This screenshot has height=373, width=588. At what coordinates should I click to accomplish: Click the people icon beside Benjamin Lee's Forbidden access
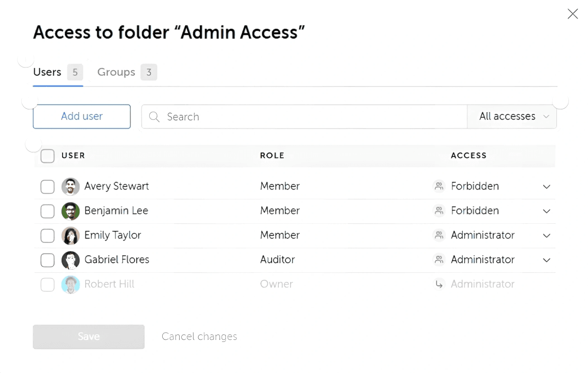point(439,211)
